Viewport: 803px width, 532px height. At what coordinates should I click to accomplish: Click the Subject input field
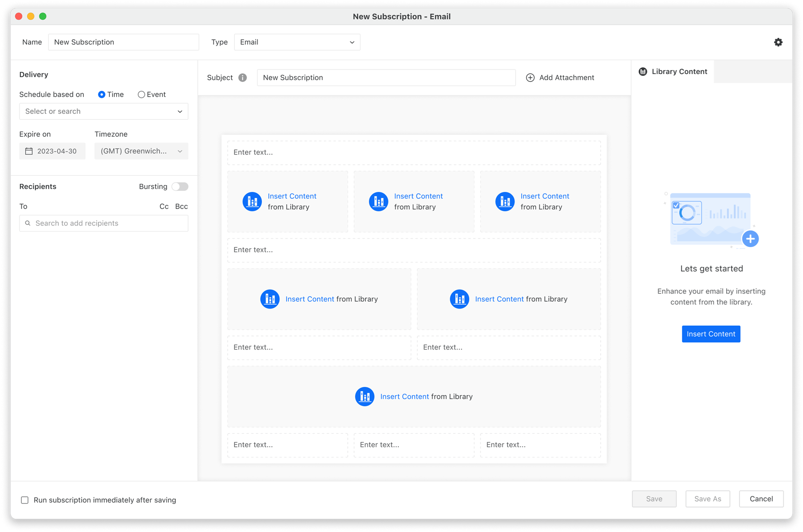tap(386, 77)
